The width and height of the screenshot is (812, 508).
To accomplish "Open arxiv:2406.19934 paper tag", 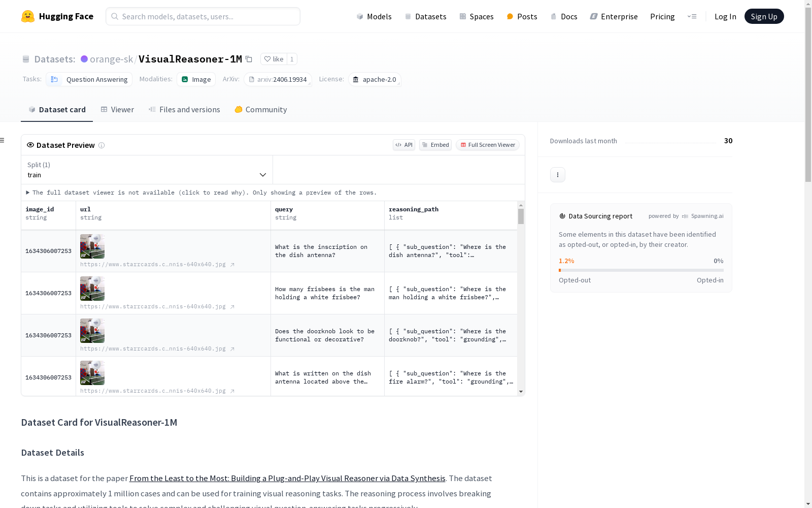I will pyautogui.click(x=278, y=79).
